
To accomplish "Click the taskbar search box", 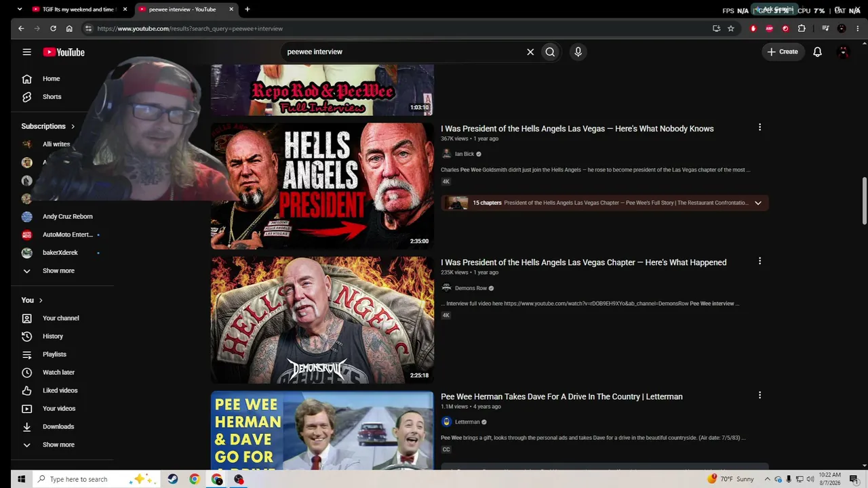I will point(95,479).
